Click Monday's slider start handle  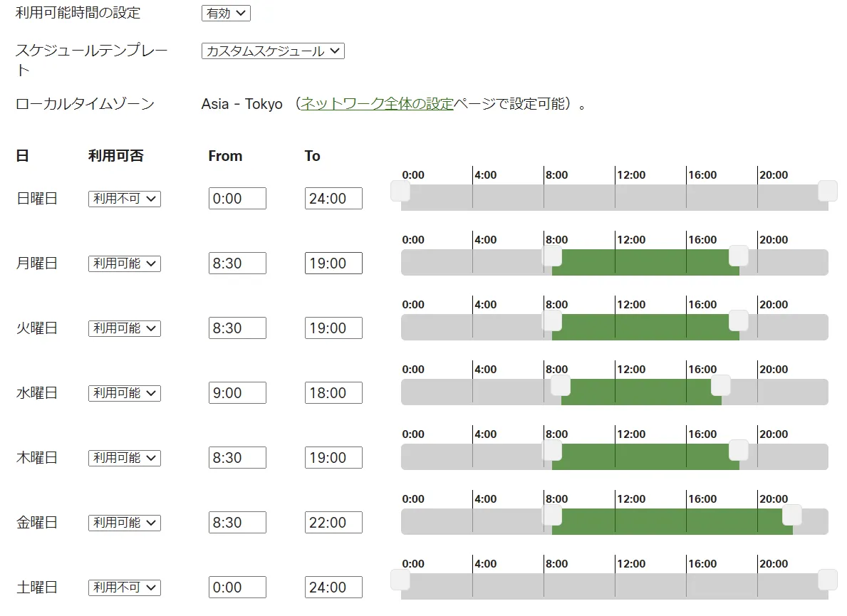tap(552, 256)
